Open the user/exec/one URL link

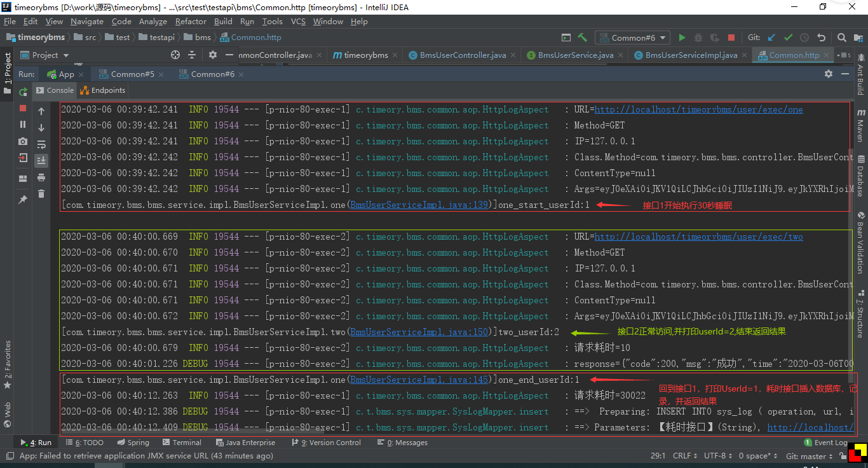click(x=698, y=109)
